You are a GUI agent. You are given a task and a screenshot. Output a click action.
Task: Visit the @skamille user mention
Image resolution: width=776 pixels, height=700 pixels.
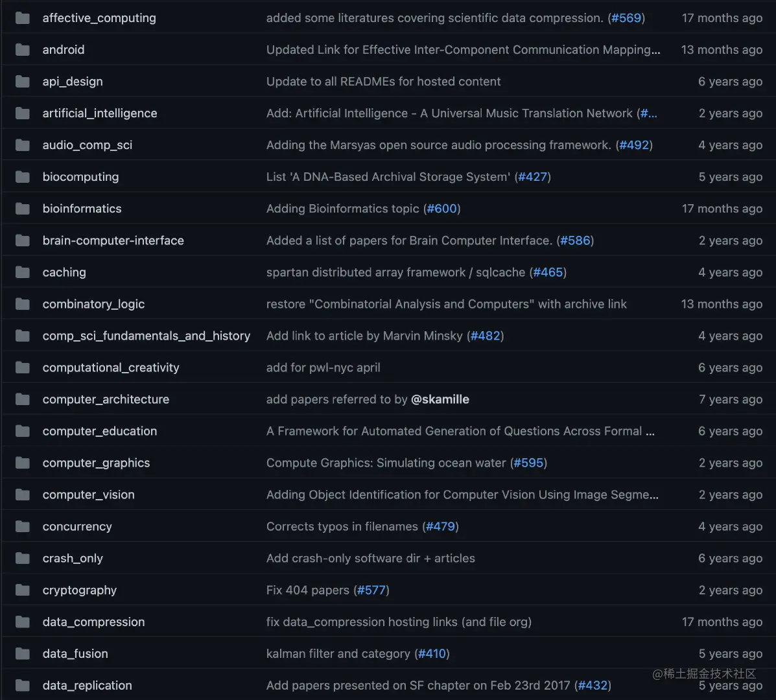click(x=440, y=399)
